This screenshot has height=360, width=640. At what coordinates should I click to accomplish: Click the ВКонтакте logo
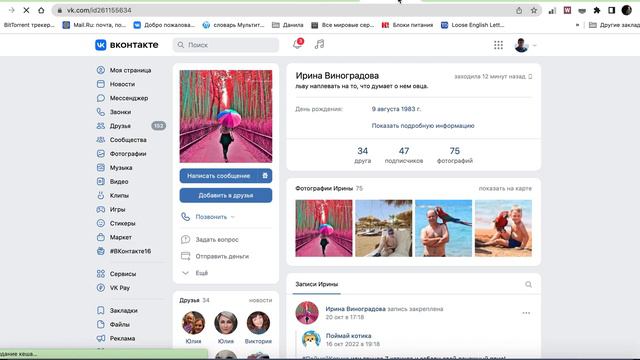[127, 45]
